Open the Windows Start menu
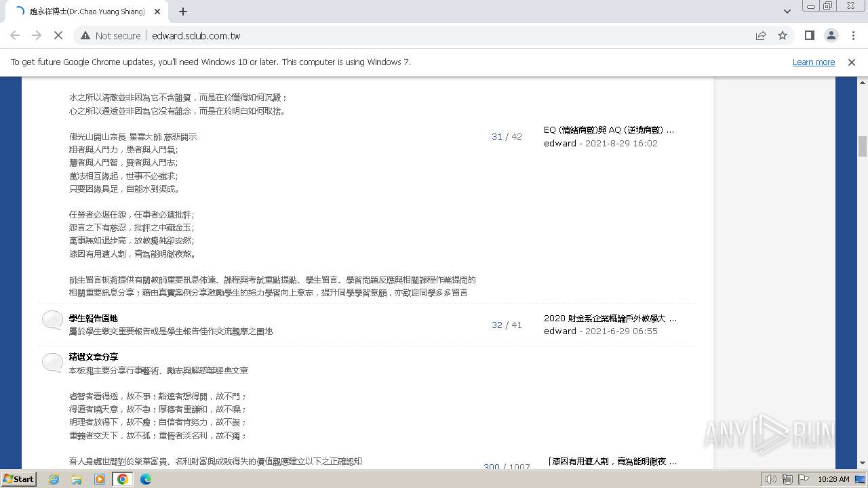868x488 pixels. (19, 479)
